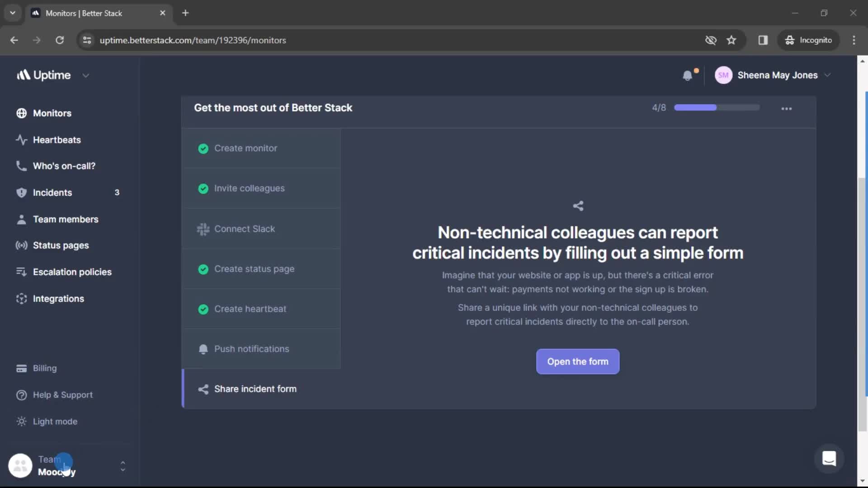Click the Slack logo icon
The height and width of the screenshot is (488, 868).
tap(203, 229)
